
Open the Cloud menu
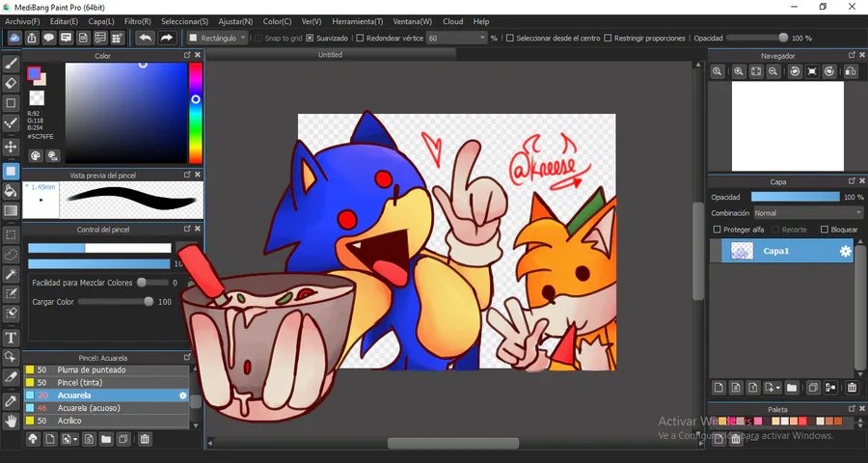[453, 21]
